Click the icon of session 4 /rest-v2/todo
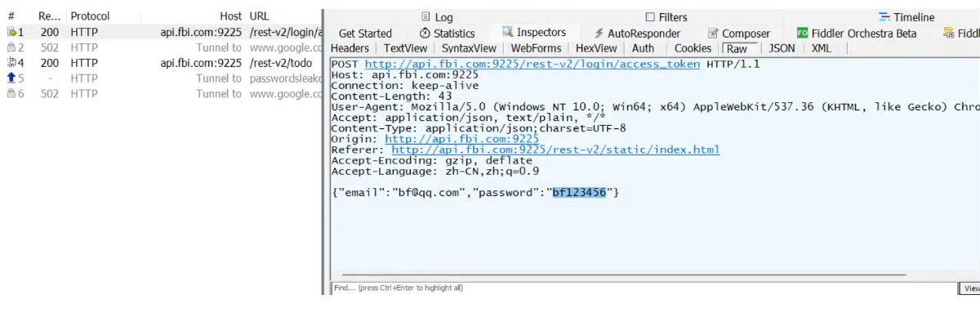This screenshot has width=980, height=322. click(12, 63)
